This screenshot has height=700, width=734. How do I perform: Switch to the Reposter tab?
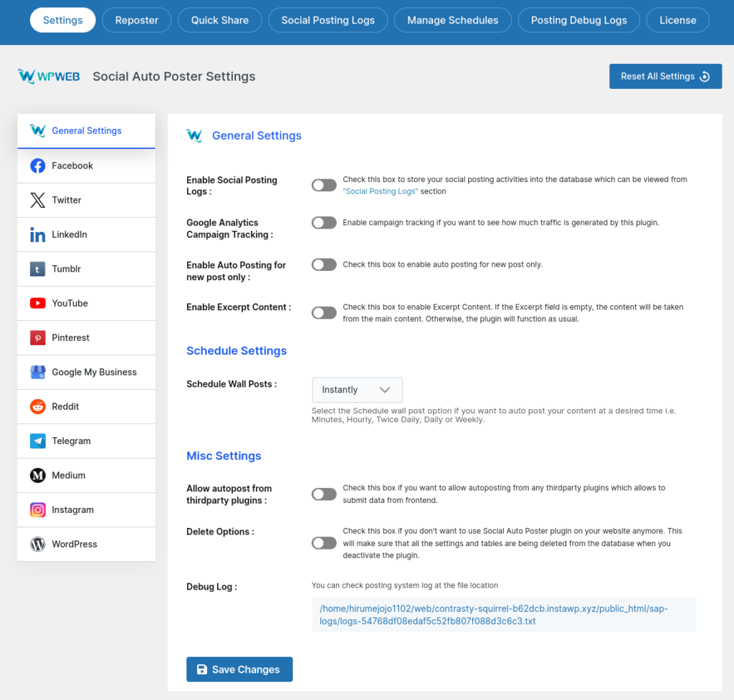(137, 20)
